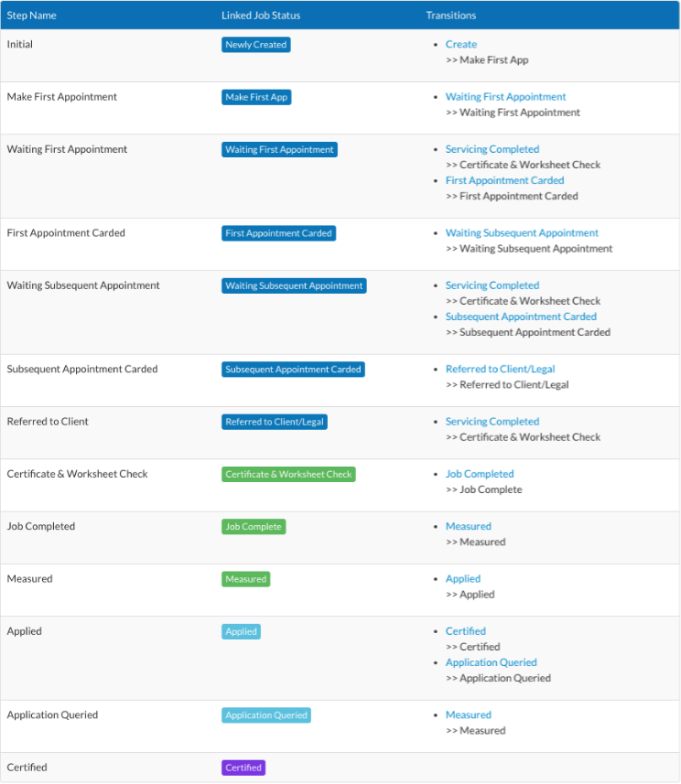Click the Step Name column header

coord(31,15)
